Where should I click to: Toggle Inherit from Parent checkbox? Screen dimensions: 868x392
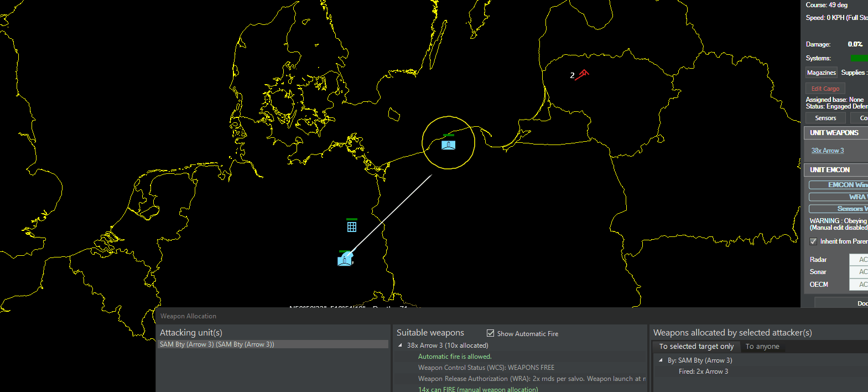tap(813, 241)
